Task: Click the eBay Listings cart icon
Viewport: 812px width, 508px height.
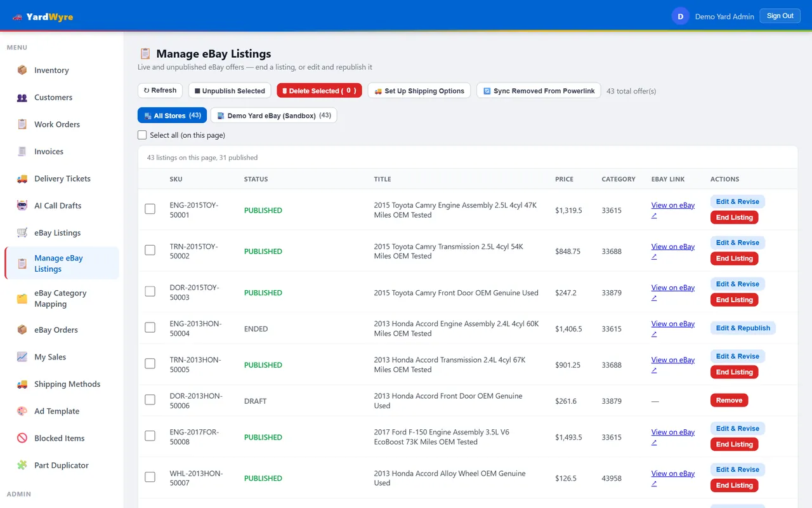Action: (22, 233)
